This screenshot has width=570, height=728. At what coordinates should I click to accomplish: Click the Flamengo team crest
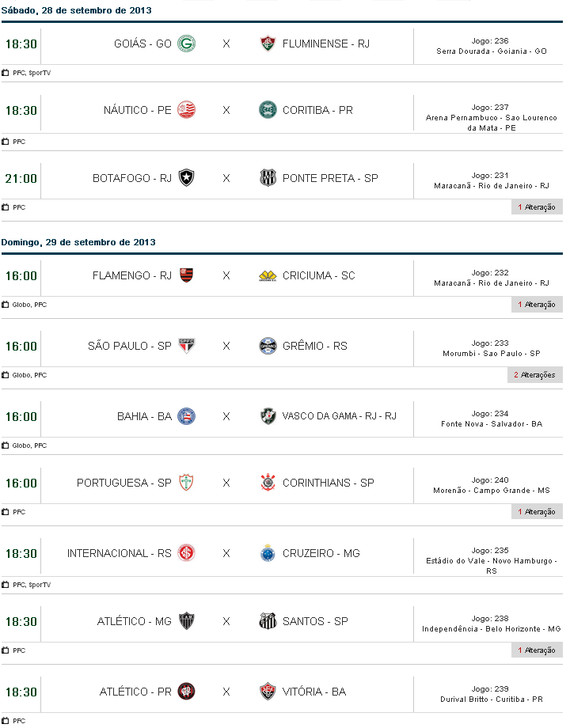[x=186, y=275]
